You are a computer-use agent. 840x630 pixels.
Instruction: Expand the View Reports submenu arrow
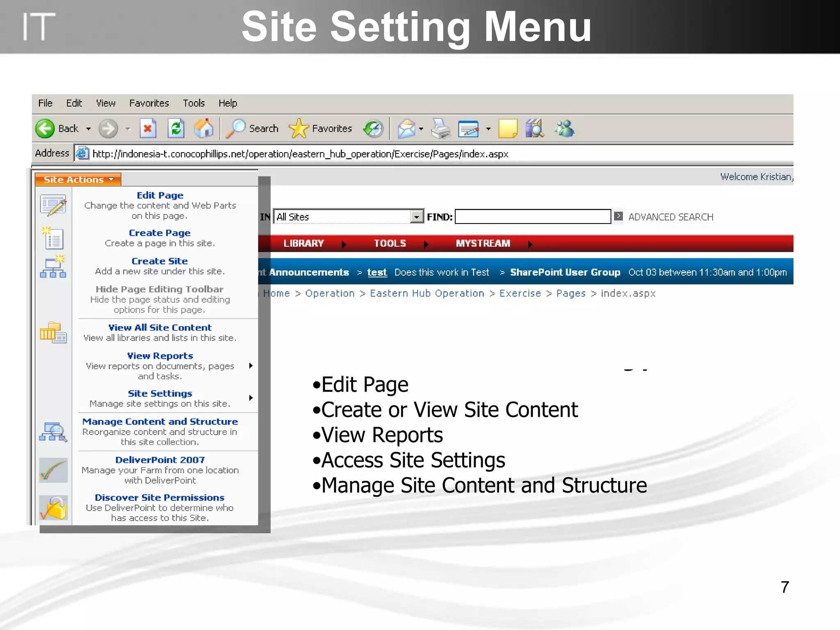(251, 365)
